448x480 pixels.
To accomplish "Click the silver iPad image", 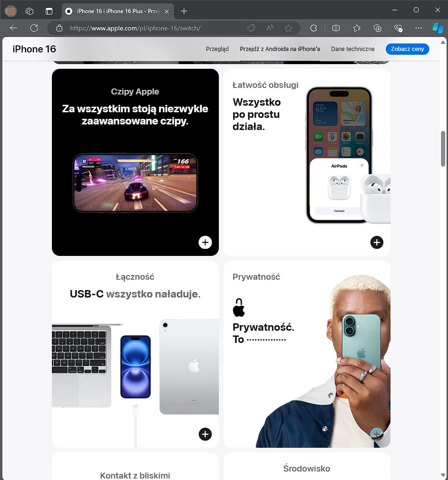I will [x=189, y=367].
